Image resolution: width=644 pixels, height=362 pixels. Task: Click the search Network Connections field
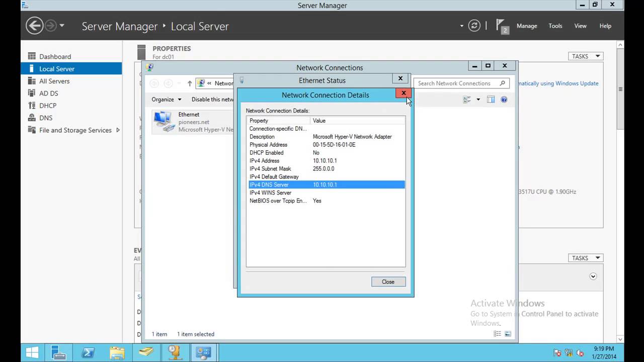point(461,83)
